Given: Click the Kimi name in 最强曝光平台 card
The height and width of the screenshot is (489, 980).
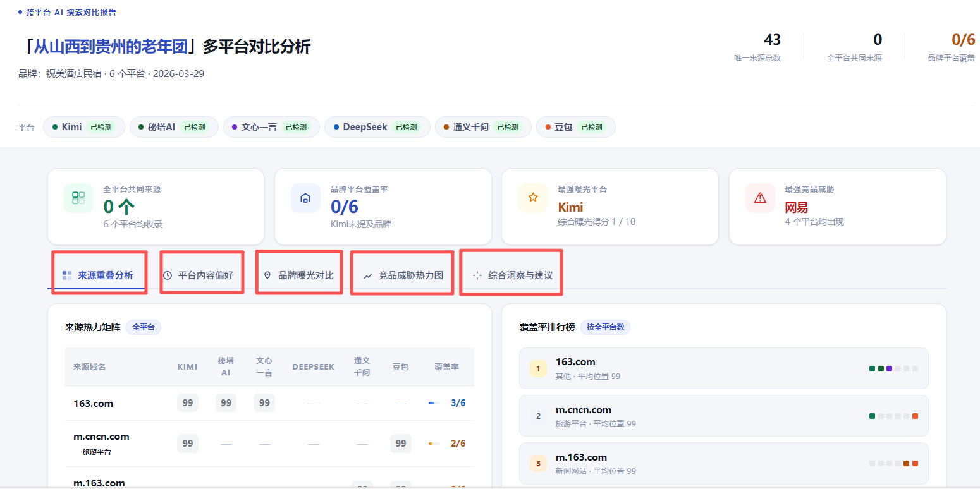Looking at the screenshot, I should pos(570,207).
